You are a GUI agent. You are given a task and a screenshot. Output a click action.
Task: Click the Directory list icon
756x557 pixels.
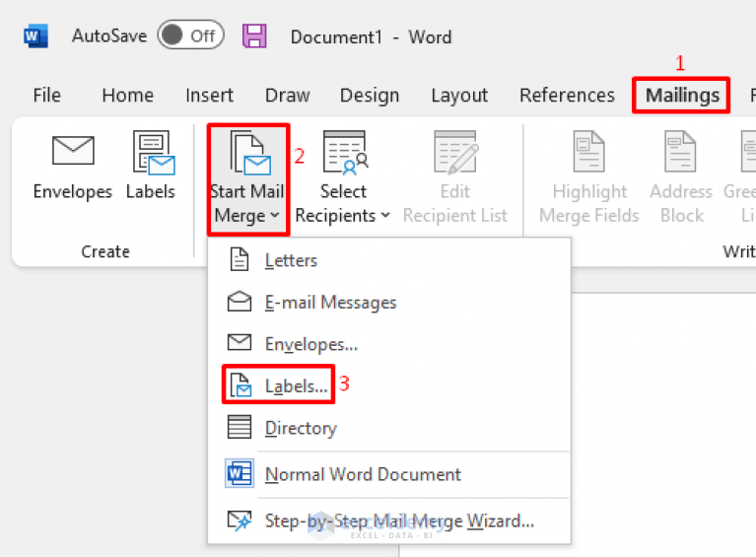click(x=240, y=427)
